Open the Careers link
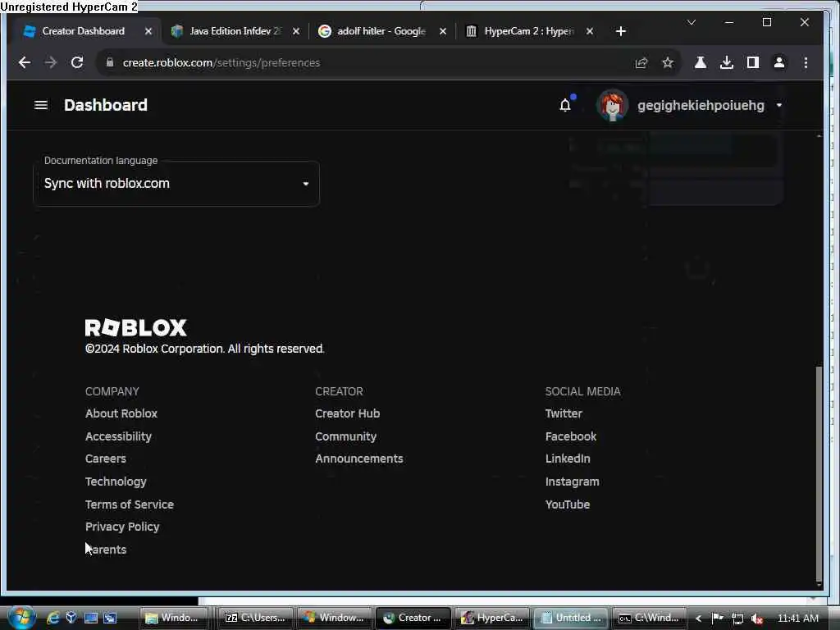Screen dimensions: 840x630 click(x=106, y=459)
